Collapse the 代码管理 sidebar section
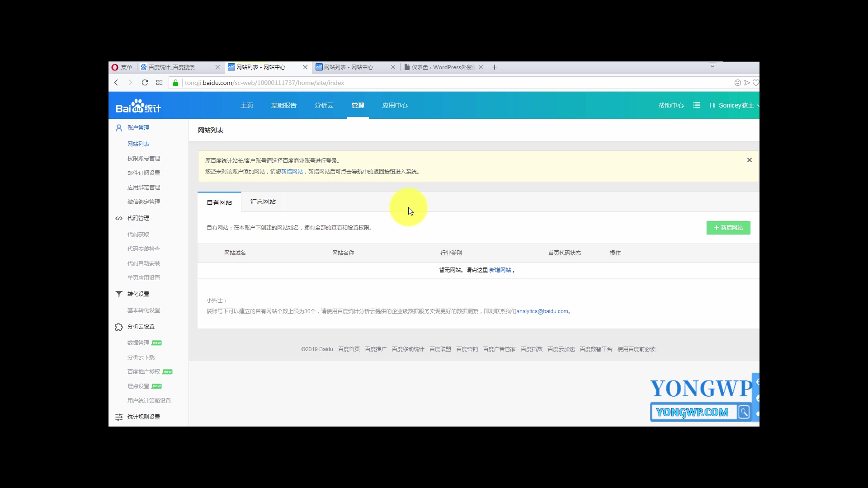 (x=138, y=218)
